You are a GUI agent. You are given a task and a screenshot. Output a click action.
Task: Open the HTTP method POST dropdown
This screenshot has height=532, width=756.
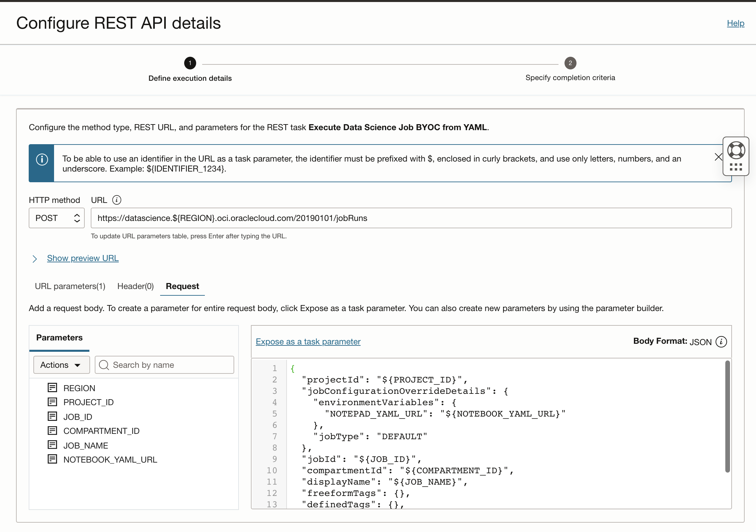(57, 218)
